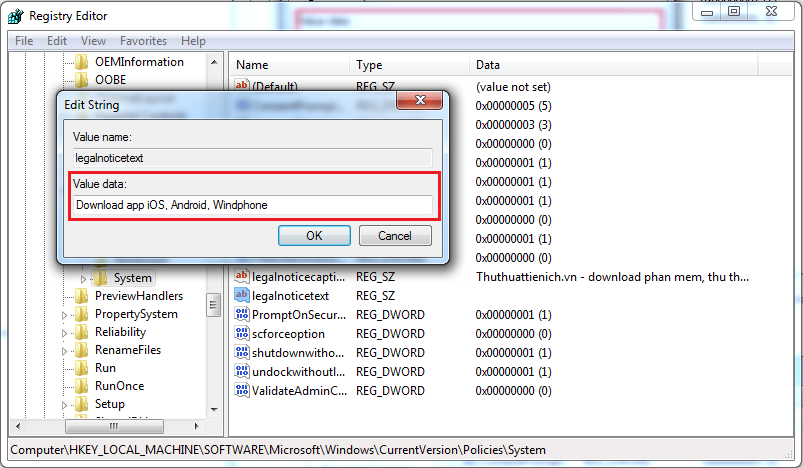Click the legalnoticecaption string value icon
The height and width of the screenshot is (468, 803).
[241, 277]
